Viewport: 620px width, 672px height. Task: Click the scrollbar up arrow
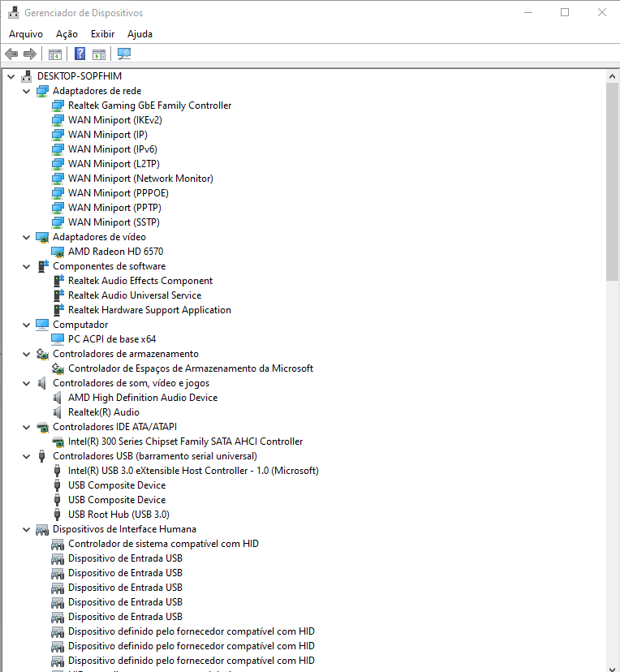612,77
